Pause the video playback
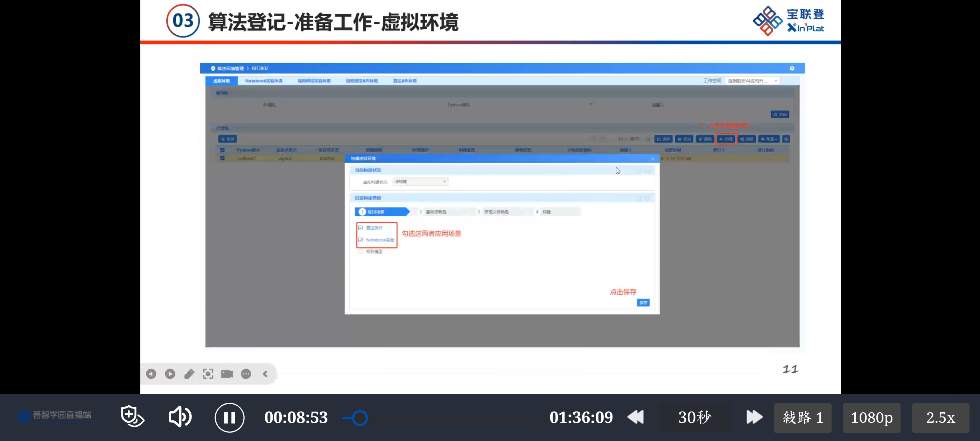980x441 pixels. pos(229,418)
